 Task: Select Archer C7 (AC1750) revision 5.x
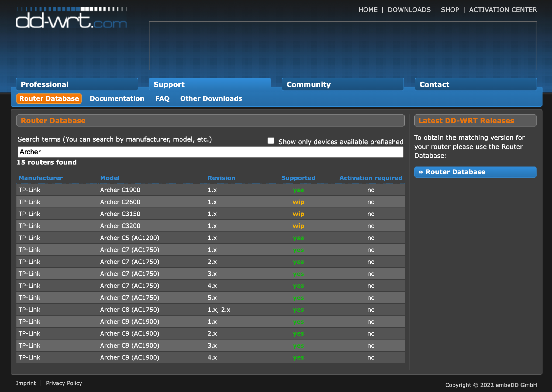pos(211,298)
